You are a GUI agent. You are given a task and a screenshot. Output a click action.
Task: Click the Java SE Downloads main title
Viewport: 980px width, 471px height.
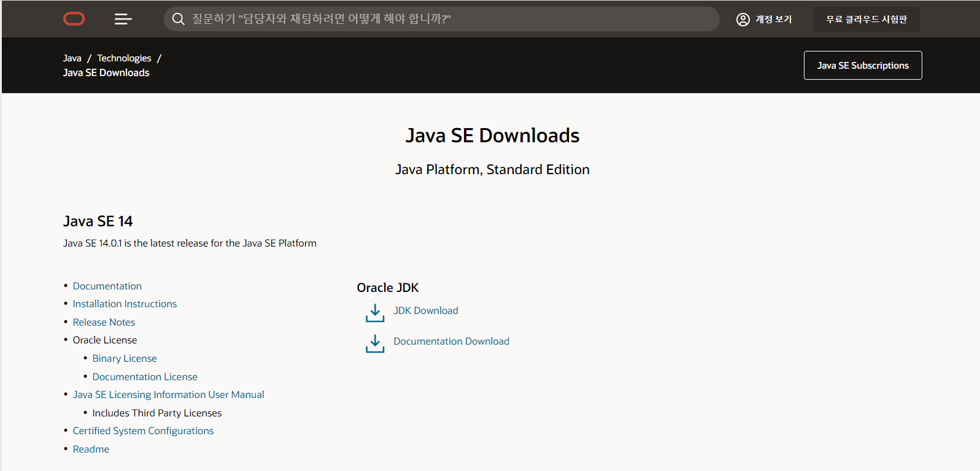[493, 136]
